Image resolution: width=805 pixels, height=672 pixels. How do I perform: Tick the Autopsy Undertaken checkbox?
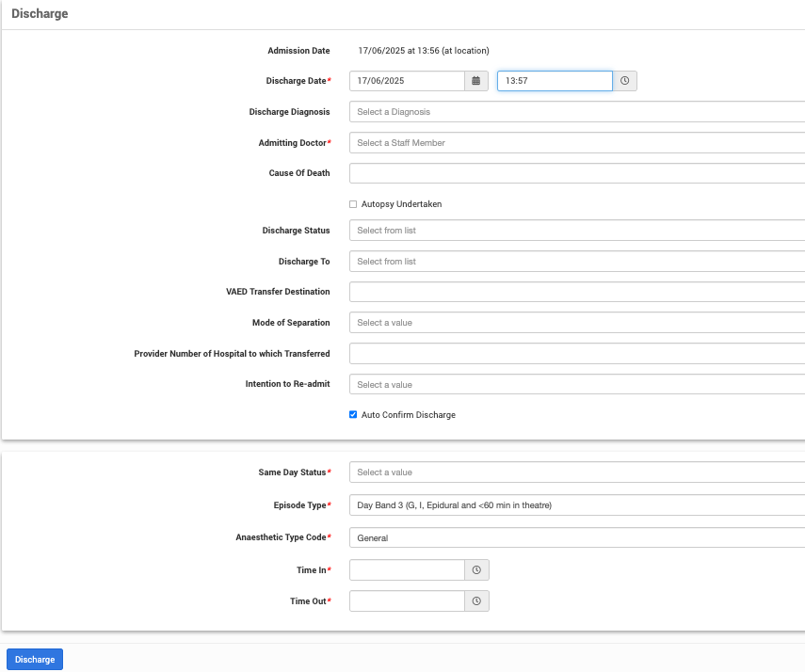click(x=353, y=204)
